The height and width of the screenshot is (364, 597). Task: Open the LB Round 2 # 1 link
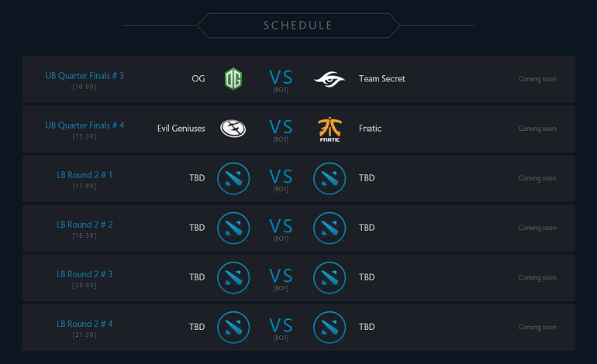tap(85, 175)
